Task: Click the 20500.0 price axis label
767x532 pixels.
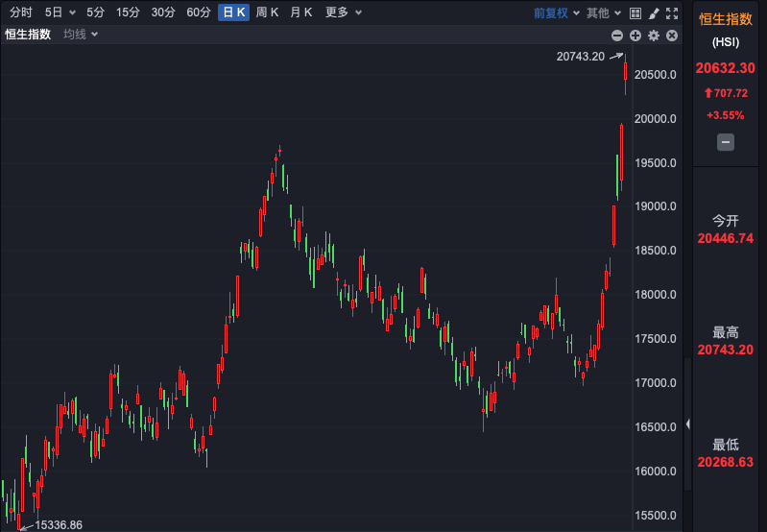Action: click(x=656, y=75)
